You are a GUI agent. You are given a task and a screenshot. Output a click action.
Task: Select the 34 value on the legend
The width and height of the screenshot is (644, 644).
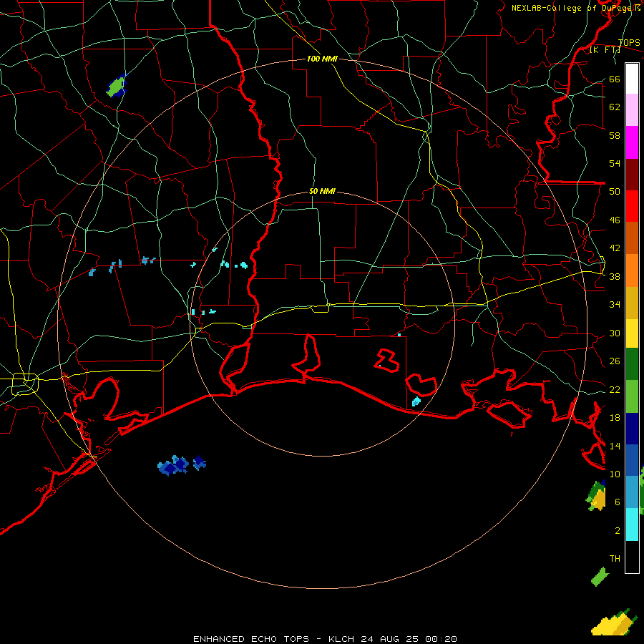click(615, 305)
